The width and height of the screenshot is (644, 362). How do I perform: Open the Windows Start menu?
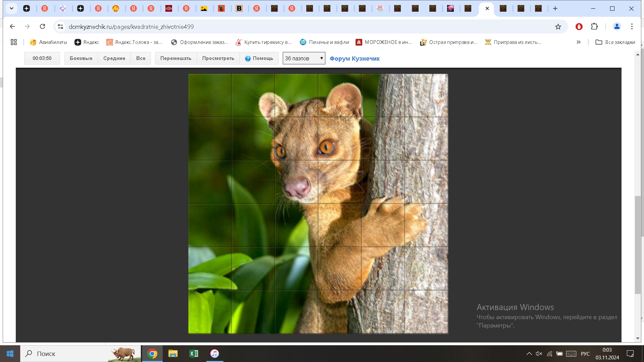[10, 354]
